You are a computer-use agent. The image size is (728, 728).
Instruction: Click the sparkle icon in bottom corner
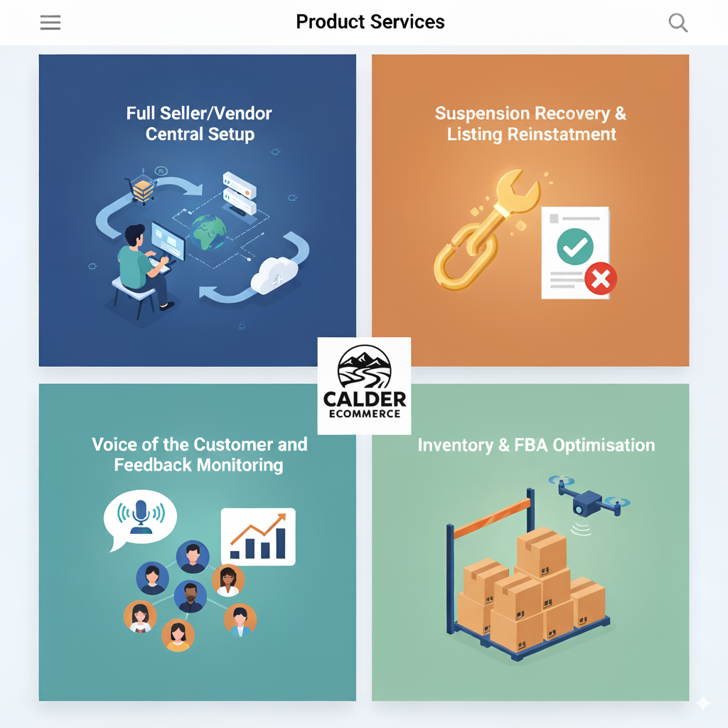[x=702, y=703]
